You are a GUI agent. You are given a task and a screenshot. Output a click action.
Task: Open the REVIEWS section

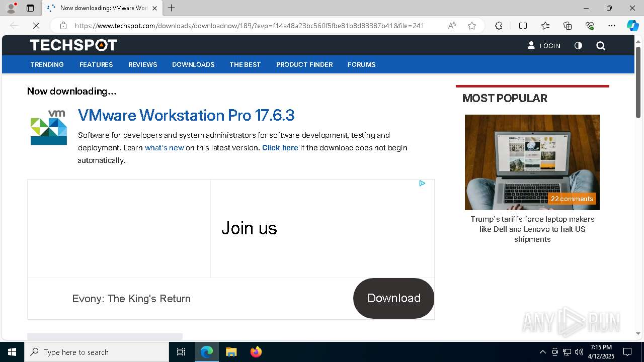coord(143,64)
